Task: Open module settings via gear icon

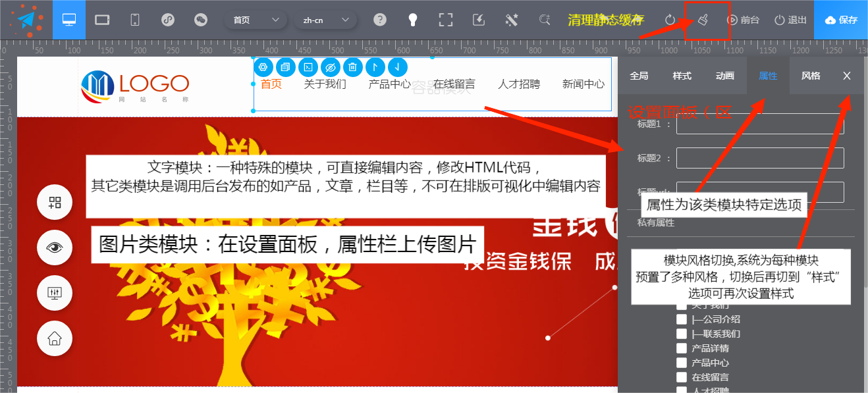Action: tap(263, 67)
